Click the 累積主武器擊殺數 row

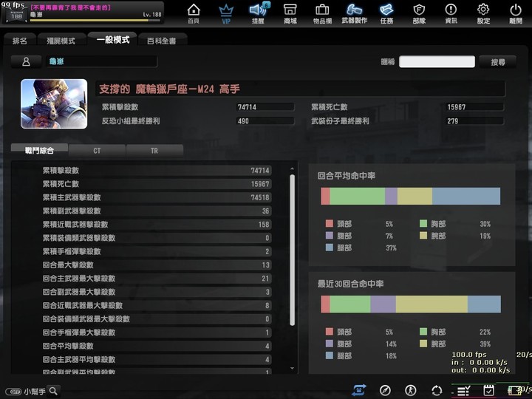pyautogui.click(x=156, y=197)
